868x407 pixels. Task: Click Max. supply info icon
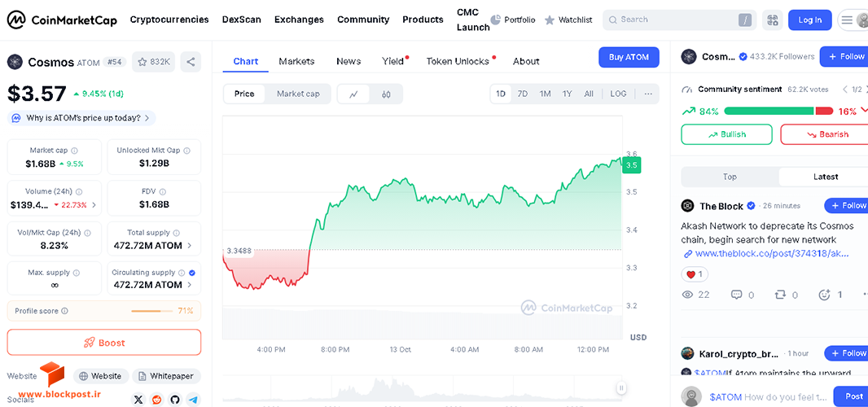[x=77, y=273]
